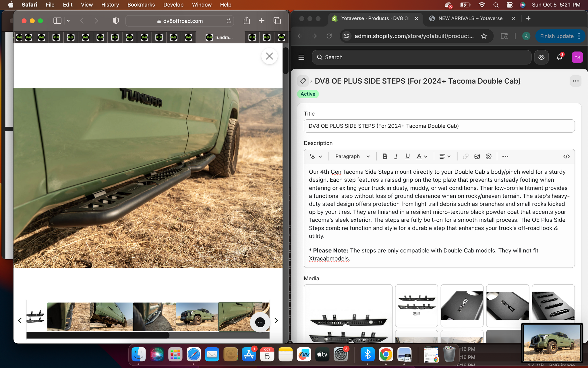Switch to NEW ARRIVALS – Yotaverse tab
Screen dimensions: 588x368
(470, 18)
